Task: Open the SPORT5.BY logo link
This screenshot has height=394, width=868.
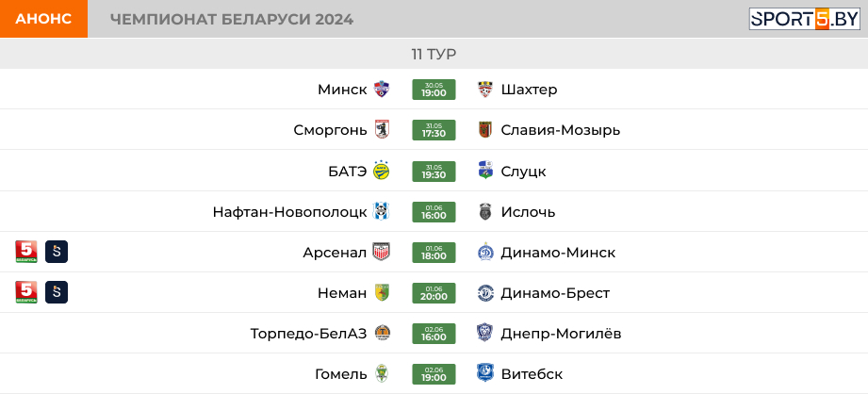Action: point(804,19)
